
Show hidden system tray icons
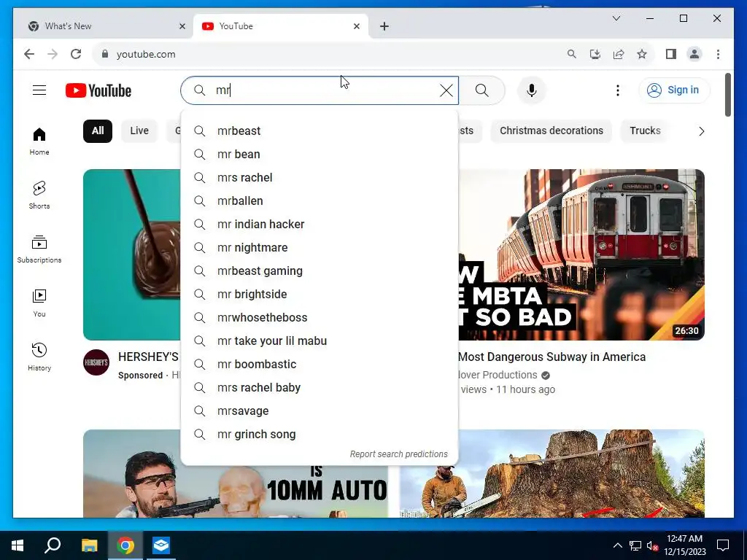point(617,545)
